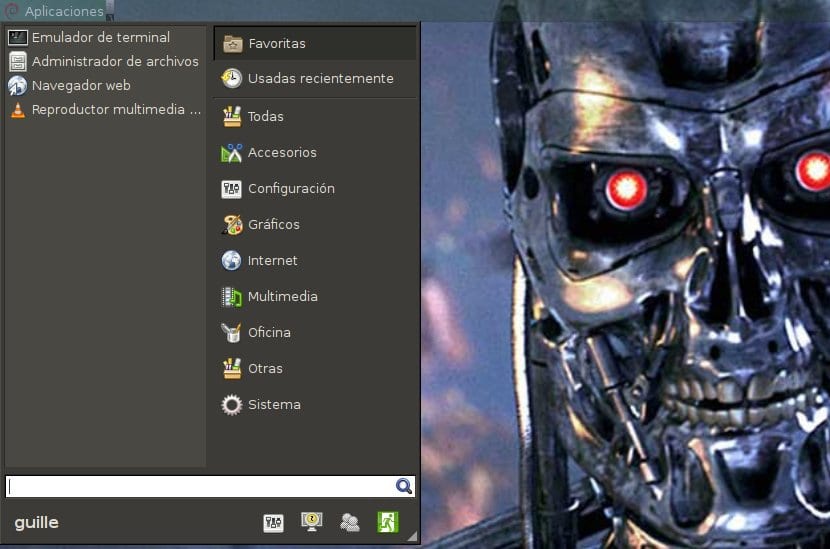Choose the Multimedia category
The height and width of the screenshot is (549, 830).
point(315,296)
